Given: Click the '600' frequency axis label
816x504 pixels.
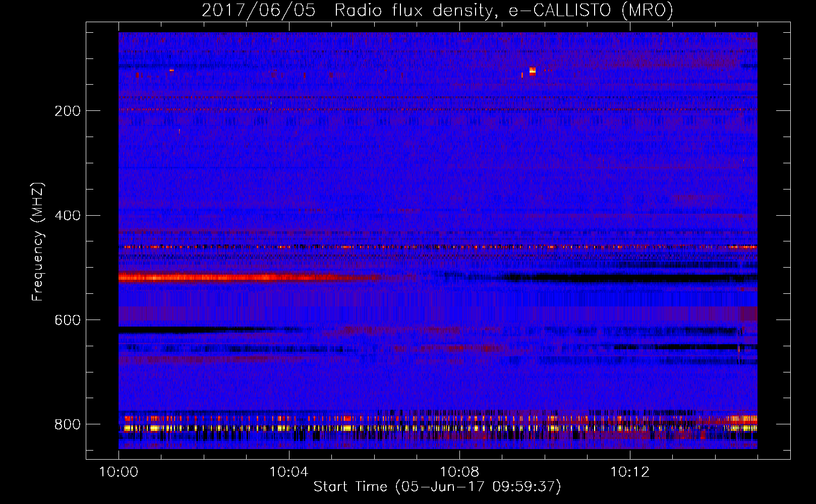Looking at the screenshot, I should (68, 320).
